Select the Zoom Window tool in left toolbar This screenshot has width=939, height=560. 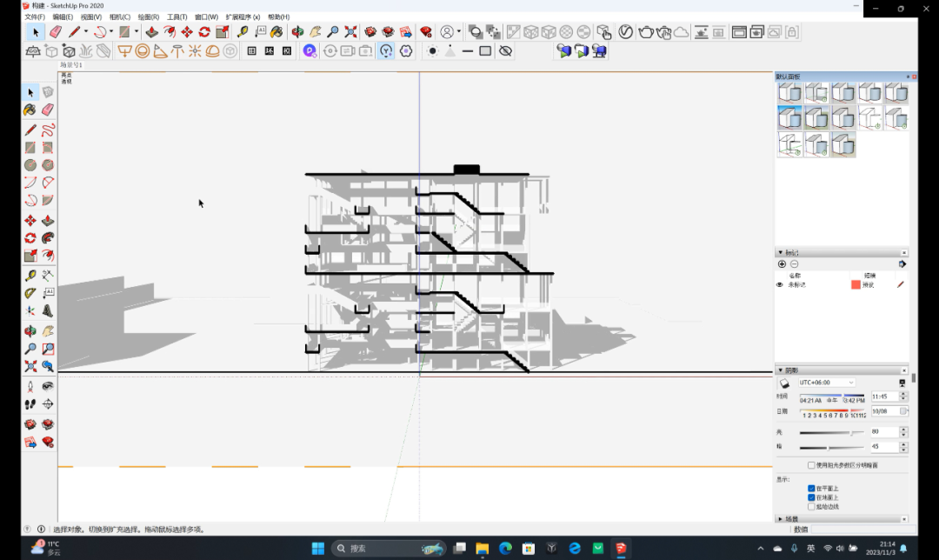pyautogui.click(x=48, y=349)
